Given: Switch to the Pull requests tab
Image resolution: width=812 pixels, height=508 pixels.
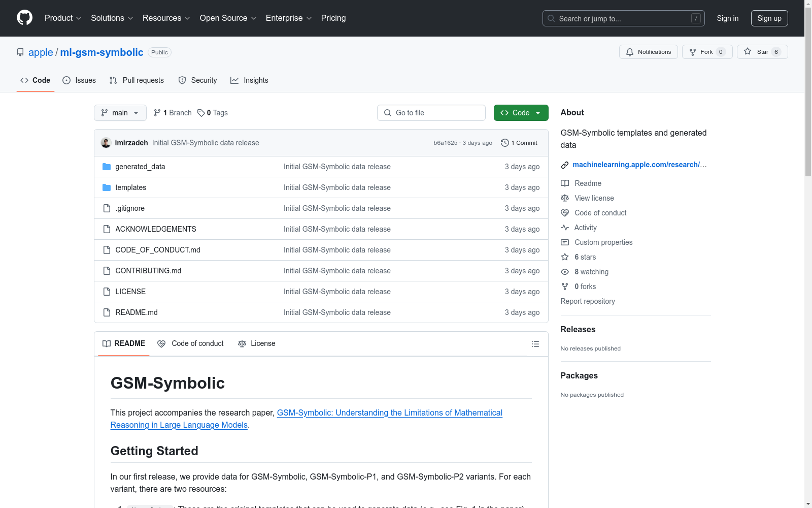Looking at the screenshot, I should pos(137,80).
